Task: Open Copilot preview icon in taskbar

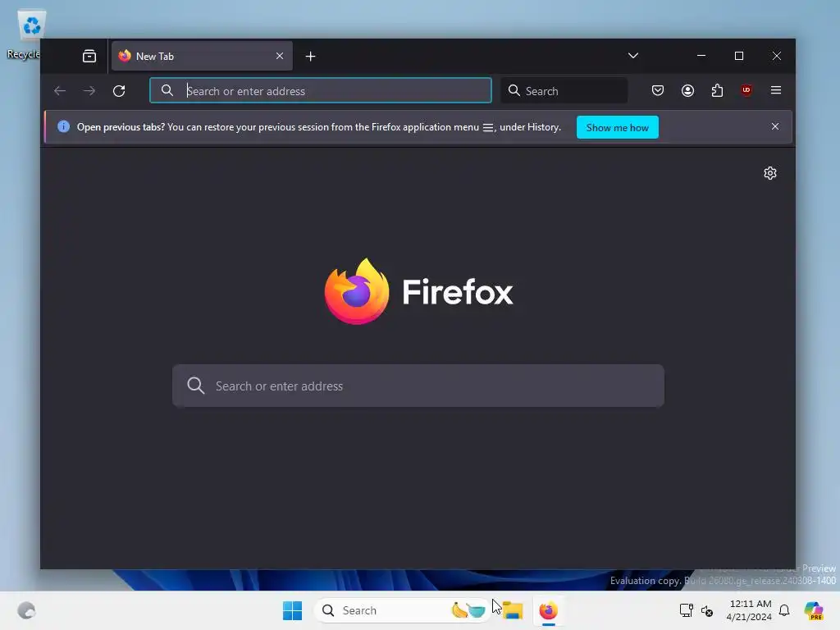Action: (813, 610)
